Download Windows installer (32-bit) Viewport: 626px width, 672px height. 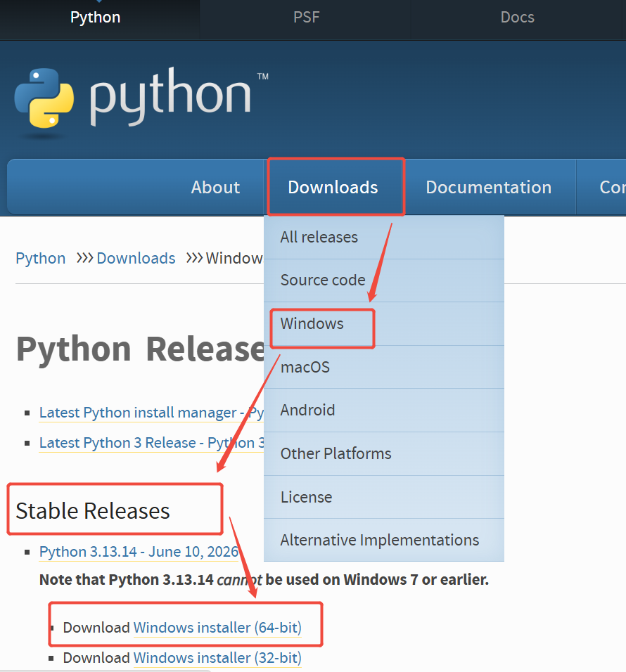coord(217,658)
